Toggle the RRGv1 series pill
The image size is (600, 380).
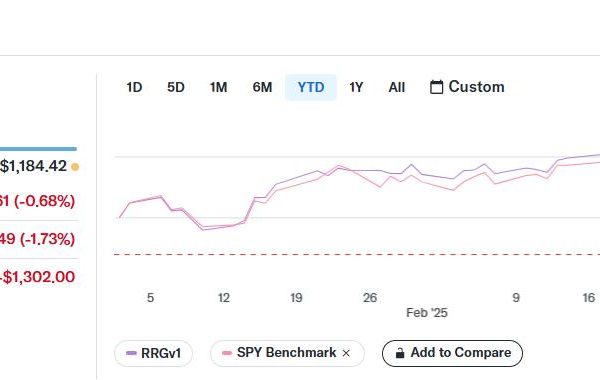[x=153, y=353]
